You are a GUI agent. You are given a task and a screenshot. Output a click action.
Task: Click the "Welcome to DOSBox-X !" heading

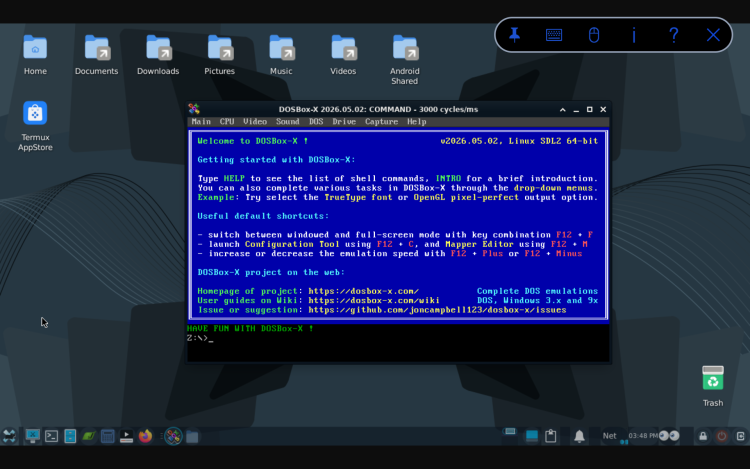(253, 141)
